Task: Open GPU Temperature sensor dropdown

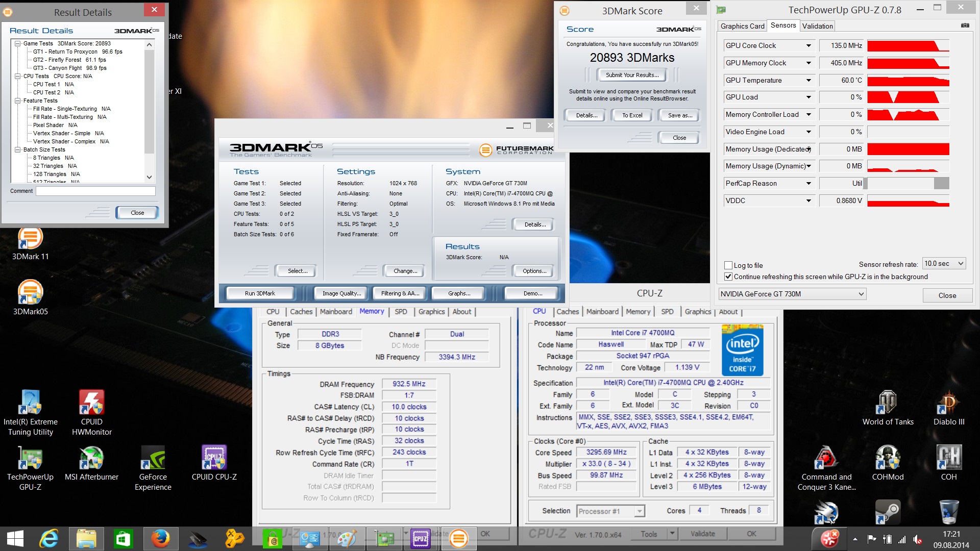Action: coord(808,80)
